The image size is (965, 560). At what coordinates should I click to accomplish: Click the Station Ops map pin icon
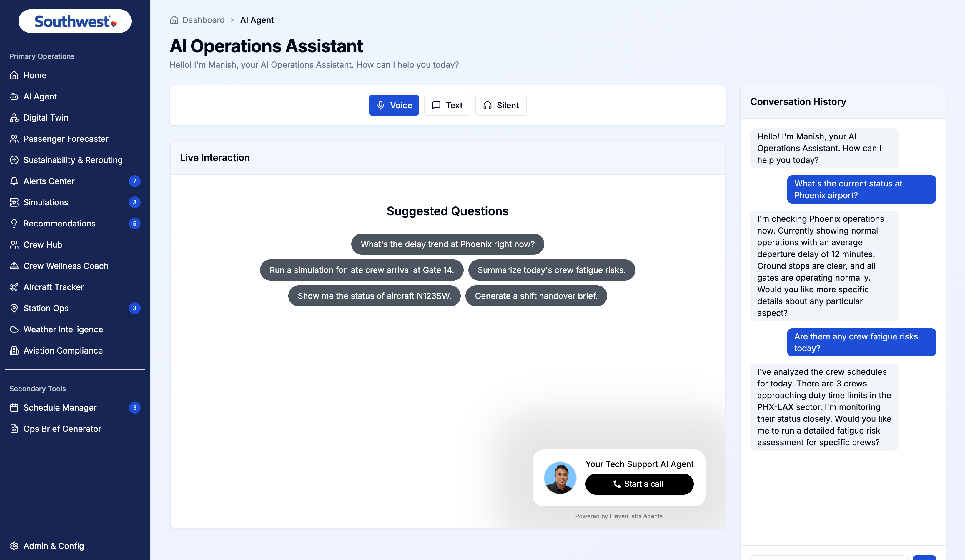[x=14, y=308]
